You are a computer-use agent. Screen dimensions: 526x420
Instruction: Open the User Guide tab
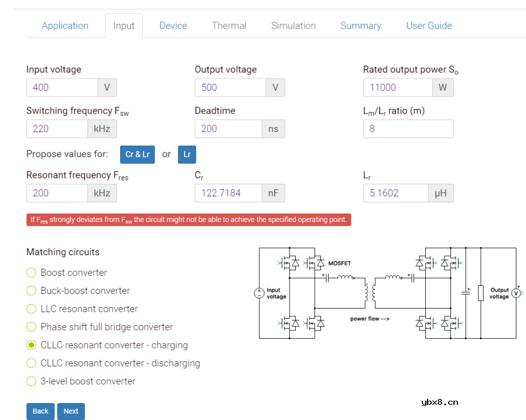[x=429, y=26]
